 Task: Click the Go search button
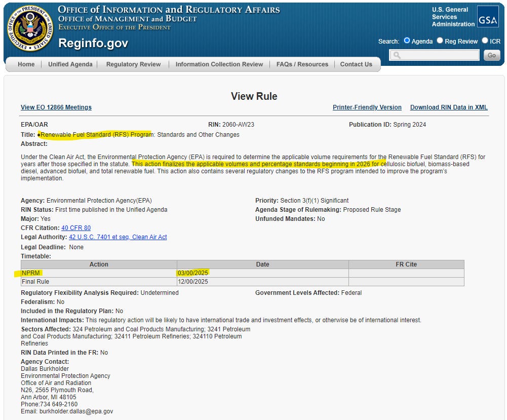click(491, 55)
